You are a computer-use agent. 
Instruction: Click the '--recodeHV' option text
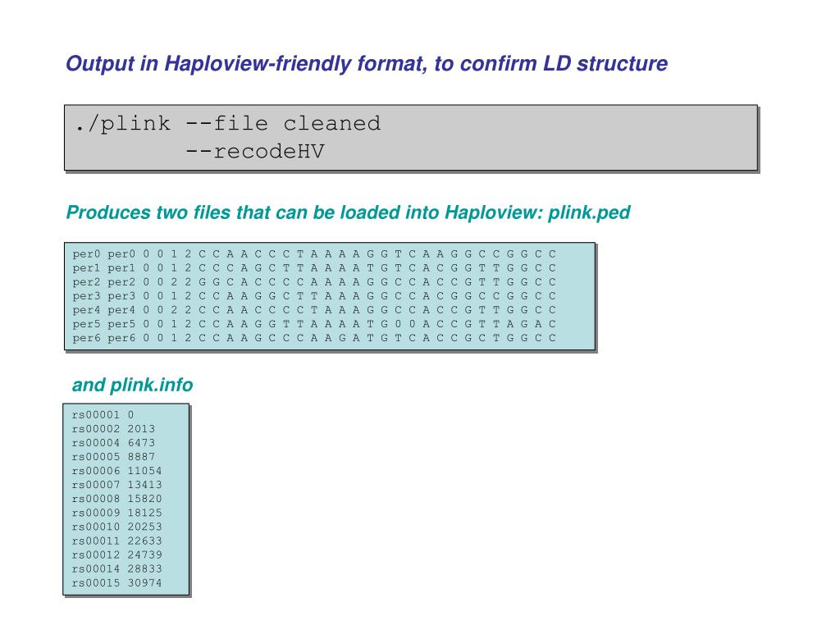[x=255, y=152]
